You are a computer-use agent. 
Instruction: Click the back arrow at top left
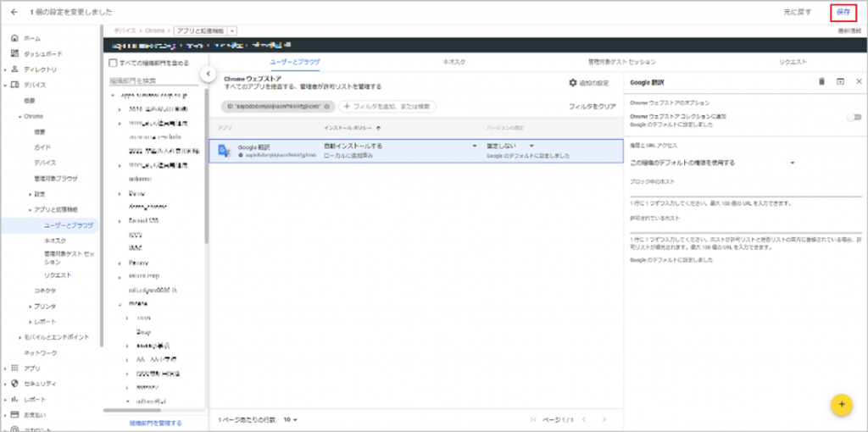[x=14, y=12]
